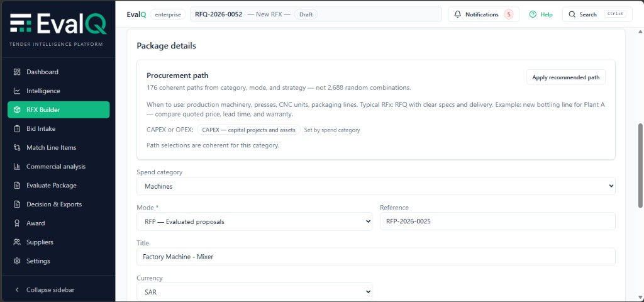644x302 pixels.
Task: Click the Suppliers people icon
Action: (x=17, y=242)
